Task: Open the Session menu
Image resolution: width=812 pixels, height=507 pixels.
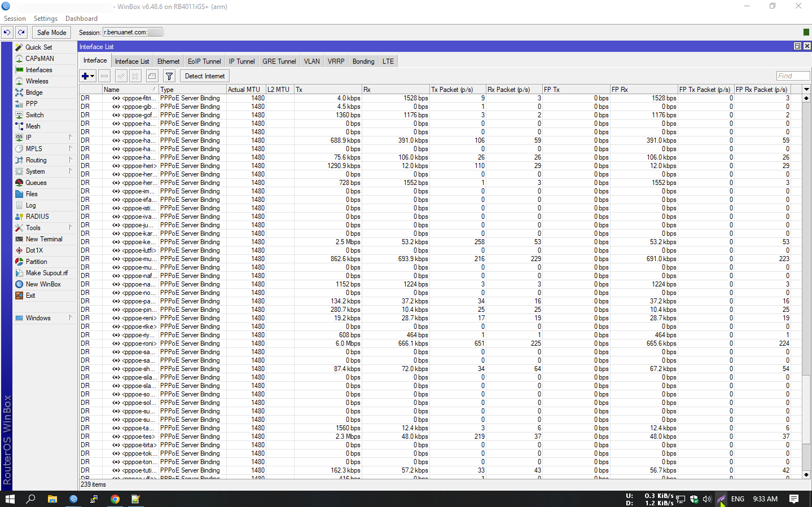Action: 15,19
